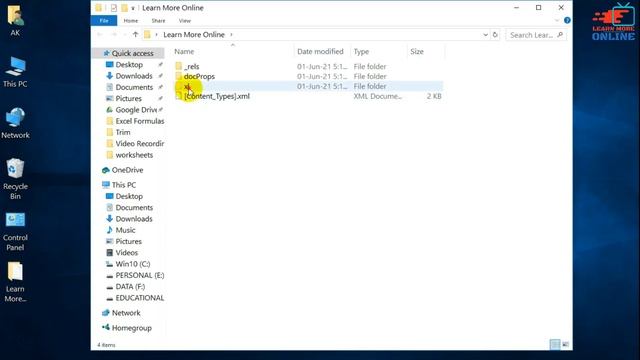
Task: Click the Forward navigation arrow
Action: click(114, 35)
